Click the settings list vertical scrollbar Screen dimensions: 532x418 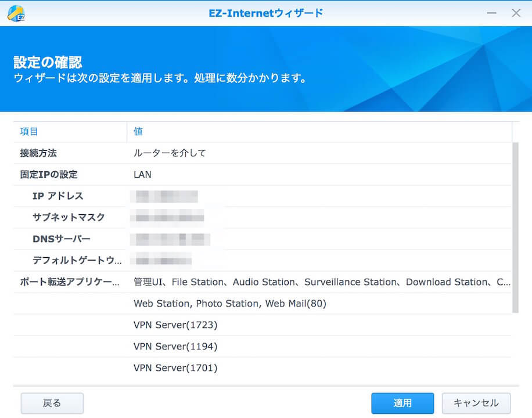pyautogui.click(x=515, y=228)
